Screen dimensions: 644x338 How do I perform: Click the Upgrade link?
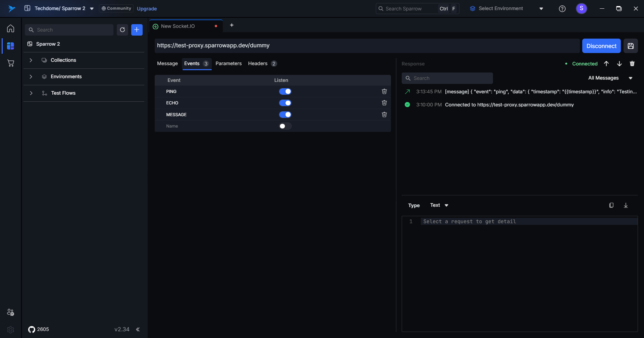coord(147,9)
